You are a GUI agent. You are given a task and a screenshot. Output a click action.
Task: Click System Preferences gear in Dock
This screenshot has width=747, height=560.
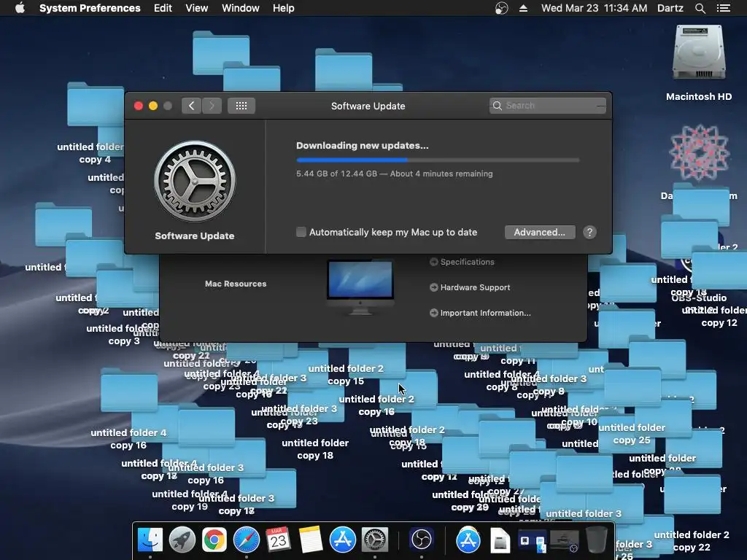(375, 540)
